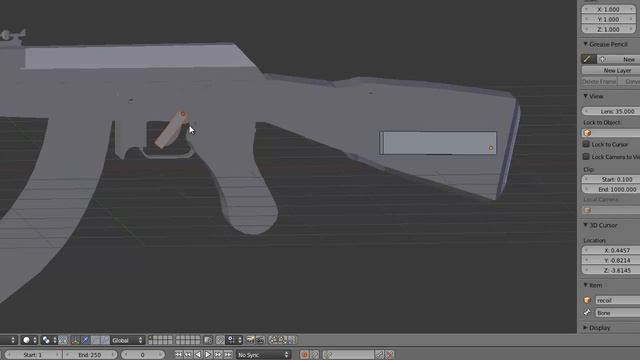Click the first block of layer buttons
The image size is (640, 360).
160,340
